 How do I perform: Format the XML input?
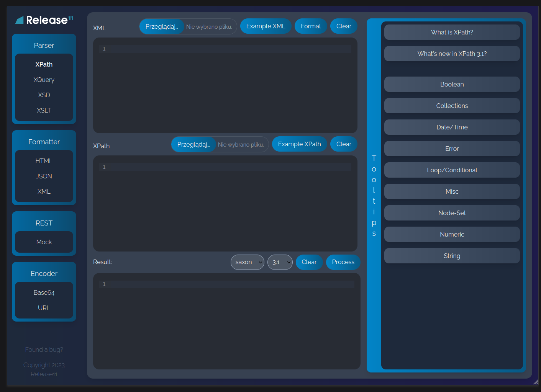(x=310, y=26)
